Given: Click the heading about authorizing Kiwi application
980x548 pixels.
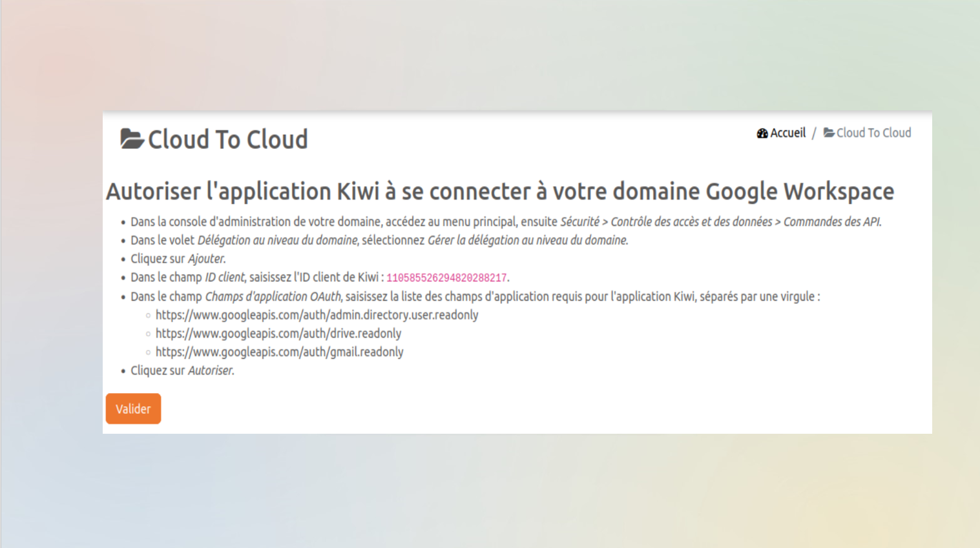Looking at the screenshot, I should tap(500, 192).
